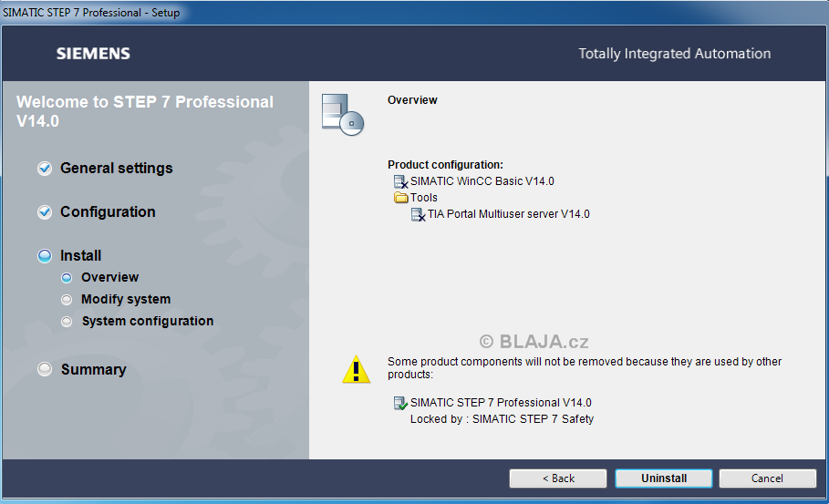Open the Configuration step

pos(108,211)
